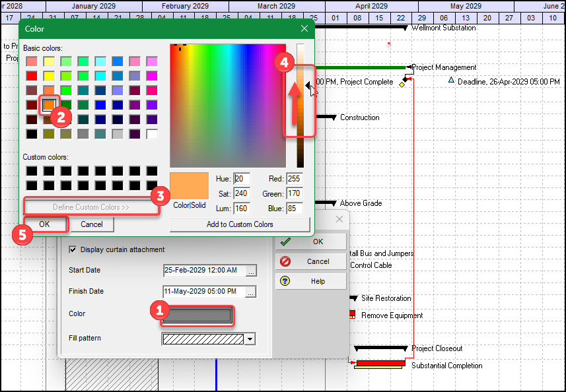The width and height of the screenshot is (566, 392).
Task: Click Wellmont Substation bar label
Action: coord(444,28)
